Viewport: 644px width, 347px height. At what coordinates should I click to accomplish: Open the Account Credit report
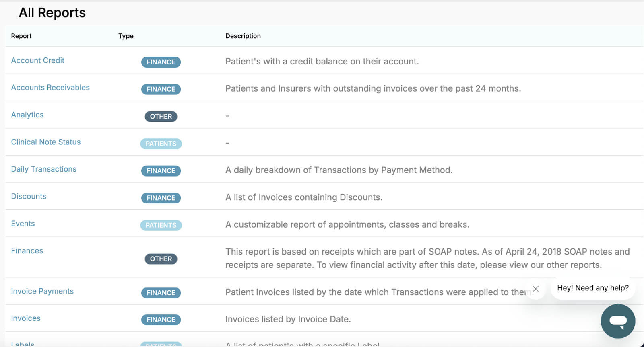click(x=38, y=60)
